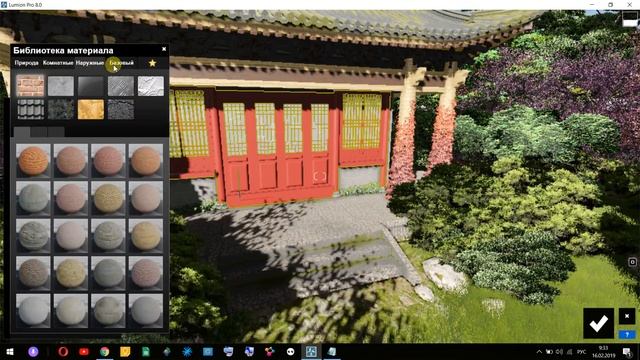This screenshot has width=640, height=360.
Task: Pick fourth gray sphere in bottom row
Action: coord(146,311)
